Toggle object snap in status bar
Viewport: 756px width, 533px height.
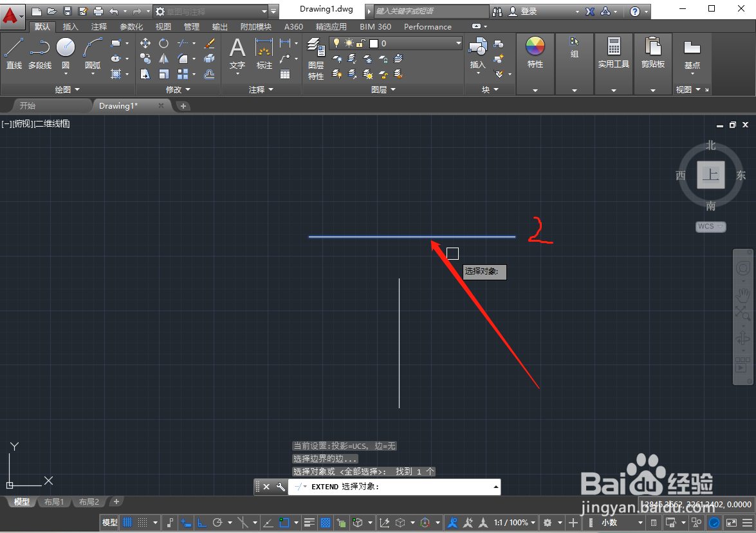pos(284,523)
